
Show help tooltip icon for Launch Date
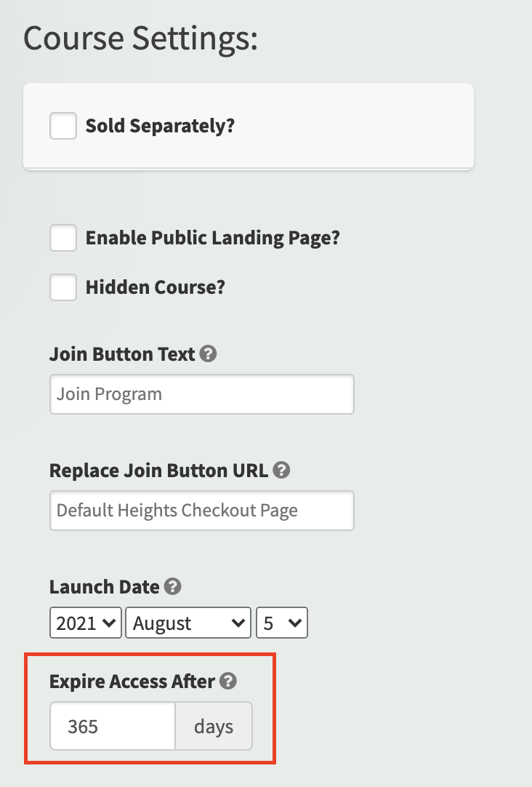(x=172, y=587)
